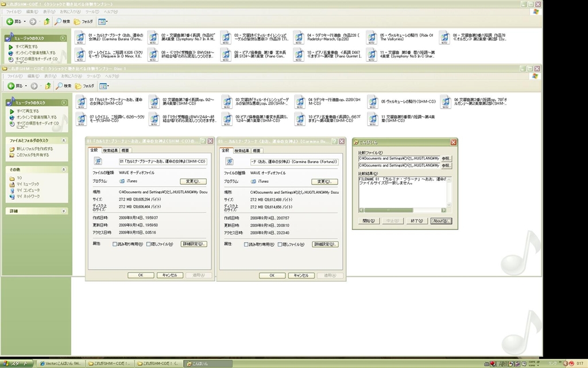This screenshot has width=588, height=368.
Task: Click horizontal scrollbar thumb in 比較結果 results box
Action: pyautogui.click(x=388, y=210)
